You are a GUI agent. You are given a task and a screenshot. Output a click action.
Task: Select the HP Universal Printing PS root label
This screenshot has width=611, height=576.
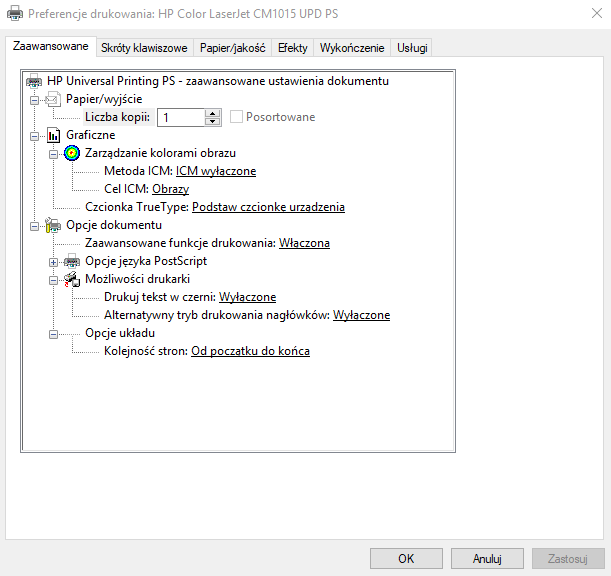coord(218,81)
